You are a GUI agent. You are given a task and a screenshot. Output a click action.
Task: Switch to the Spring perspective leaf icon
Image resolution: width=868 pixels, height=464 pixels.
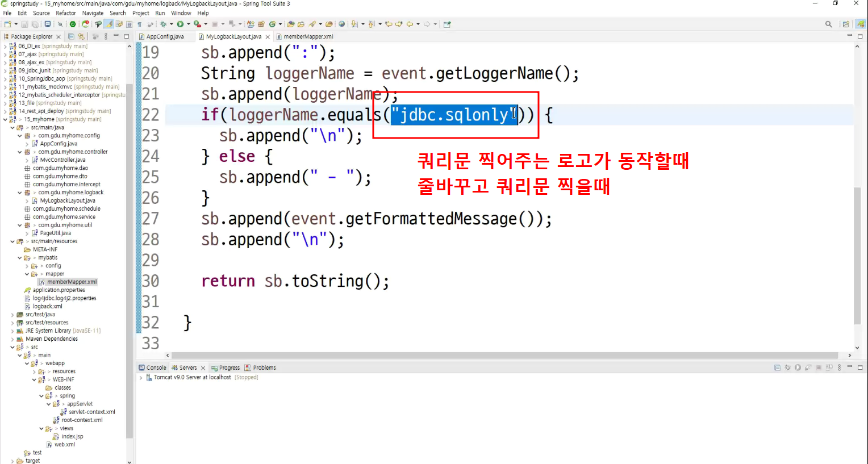click(861, 24)
